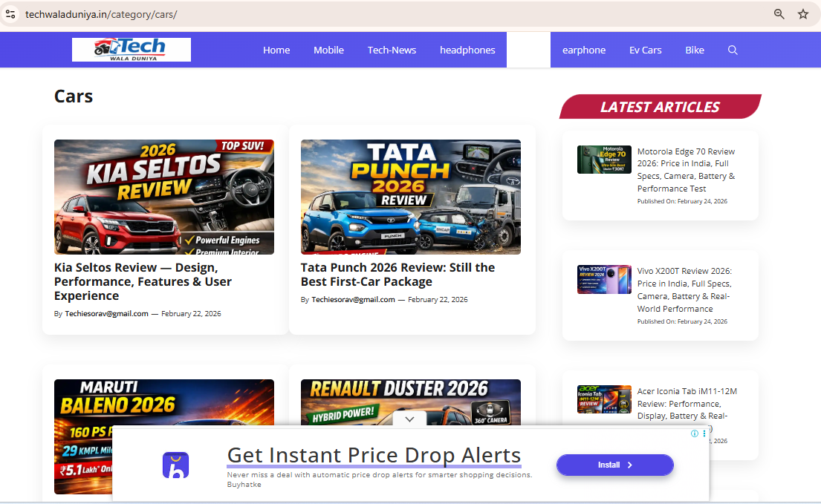
Task: Open the Tech-News section
Action: pyautogui.click(x=392, y=50)
